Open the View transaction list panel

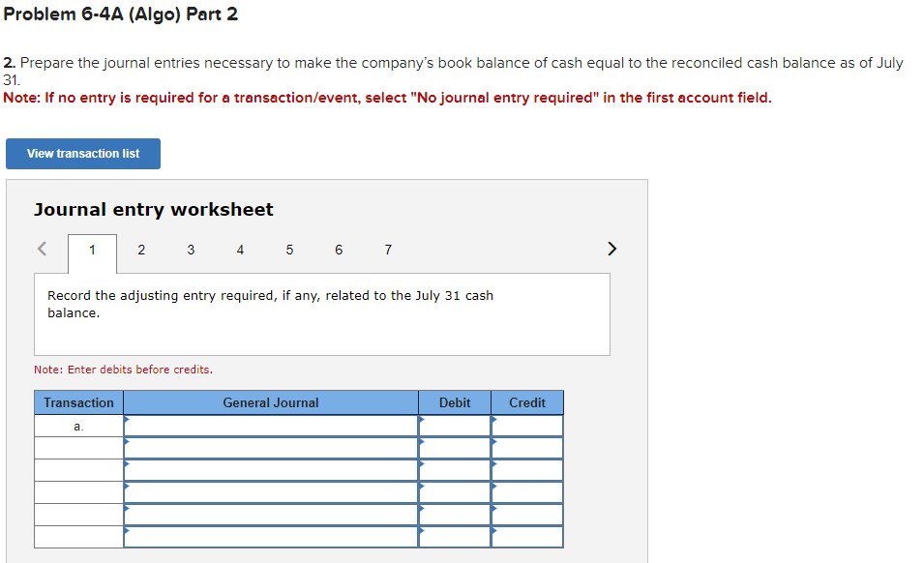82,154
